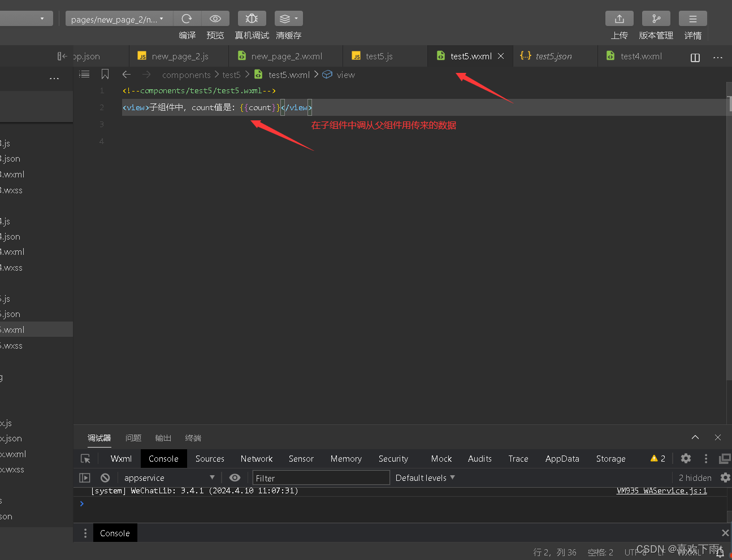Open the page path dropdown
Image resolution: width=732 pixels, height=560 pixels.
(x=119, y=19)
